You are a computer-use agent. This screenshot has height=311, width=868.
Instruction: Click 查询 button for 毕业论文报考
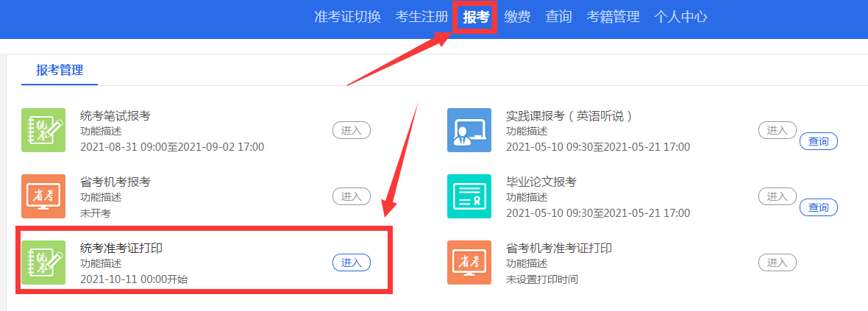819,207
